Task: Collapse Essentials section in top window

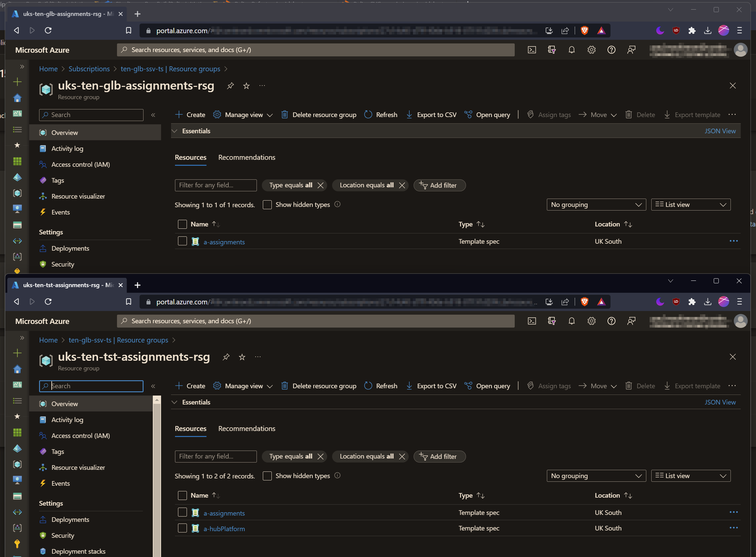Action: click(175, 131)
